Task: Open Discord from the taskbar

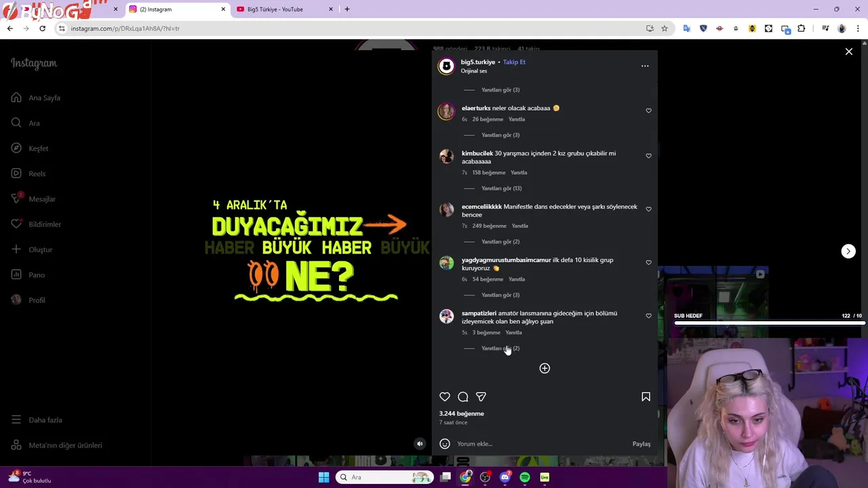Action: [x=505, y=477]
